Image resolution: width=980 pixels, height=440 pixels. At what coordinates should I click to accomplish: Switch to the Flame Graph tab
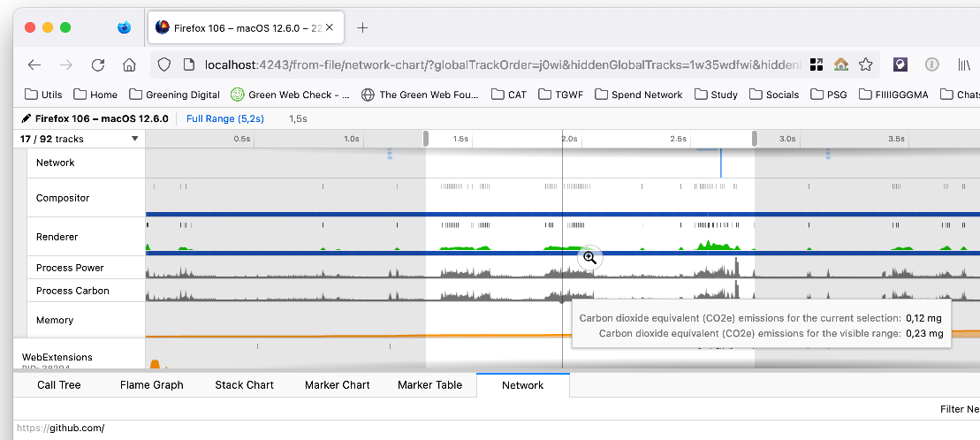point(152,385)
